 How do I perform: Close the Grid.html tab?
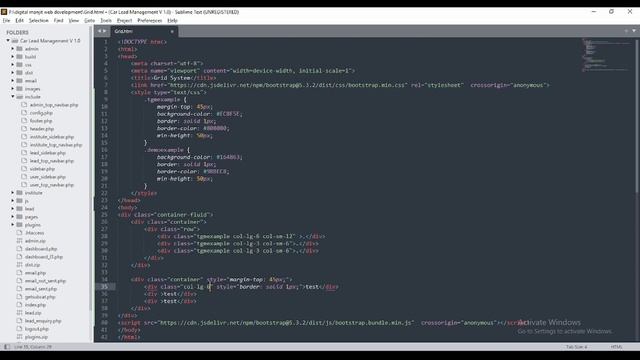pyautogui.click(x=172, y=31)
